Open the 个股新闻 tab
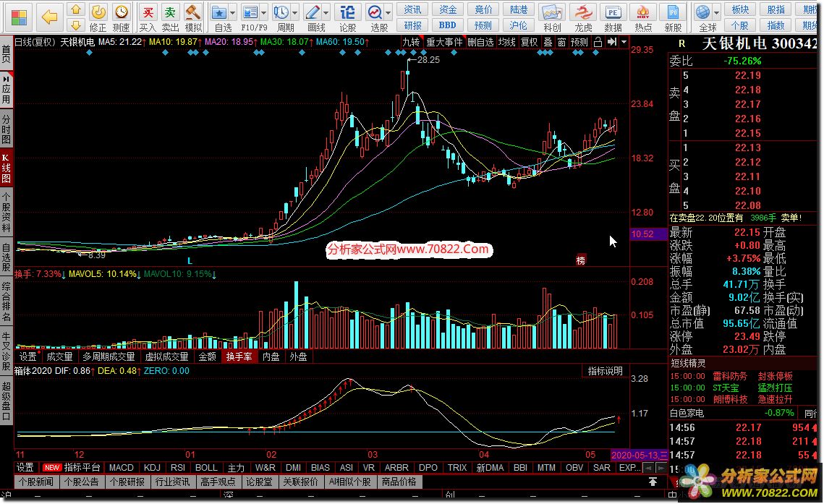This screenshot has width=824, height=504. pyautogui.click(x=36, y=482)
